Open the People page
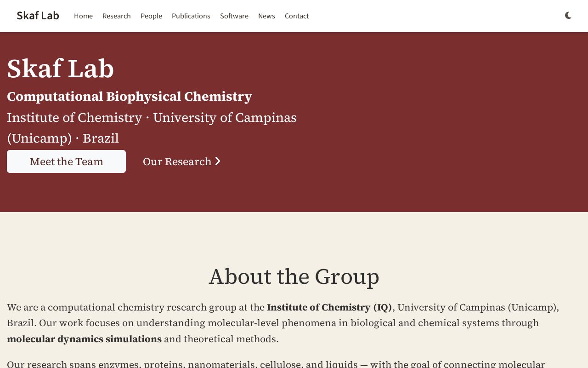Image resolution: width=588 pixels, height=368 pixels. tap(151, 16)
